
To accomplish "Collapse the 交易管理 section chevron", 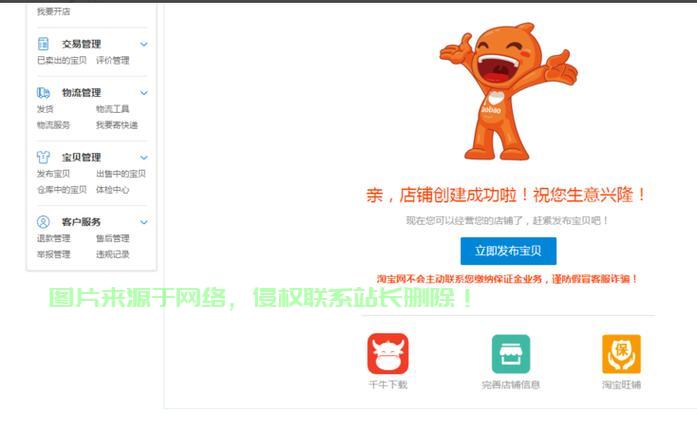I will tap(144, 44).
